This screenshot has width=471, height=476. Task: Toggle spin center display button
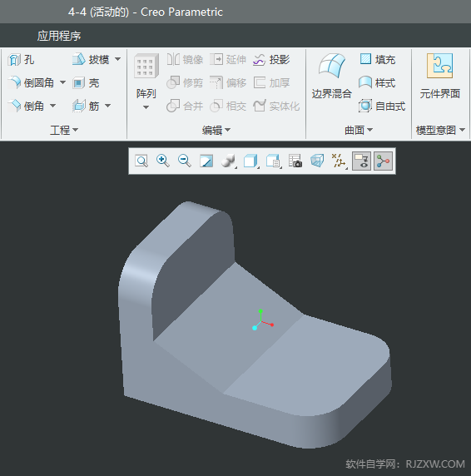click(x=383, y=161)
